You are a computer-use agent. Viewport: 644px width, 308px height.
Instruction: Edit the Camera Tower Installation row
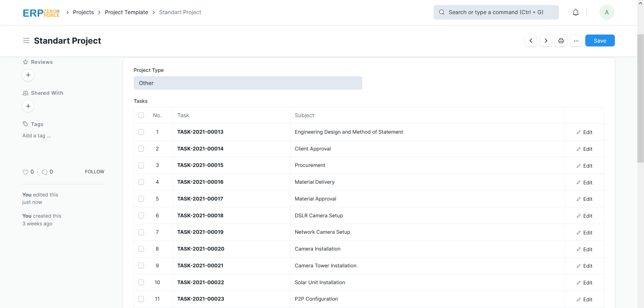[x=584, y=266]
